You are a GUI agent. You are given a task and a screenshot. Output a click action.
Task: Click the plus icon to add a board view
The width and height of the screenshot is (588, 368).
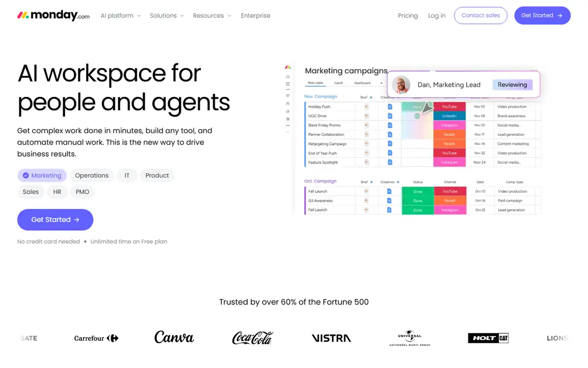pos(381,83)
